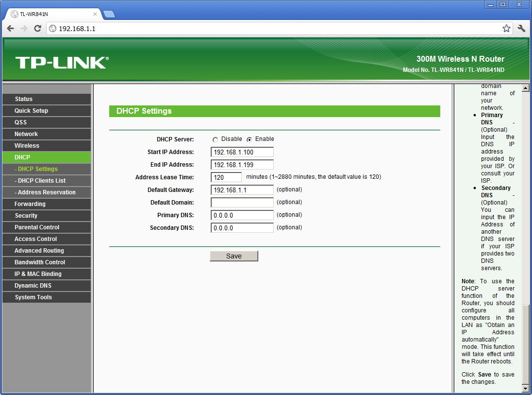532x395 pixels.
Task: Click 'Secondary DNS' help heading
Action: click(x=496, y=191)
